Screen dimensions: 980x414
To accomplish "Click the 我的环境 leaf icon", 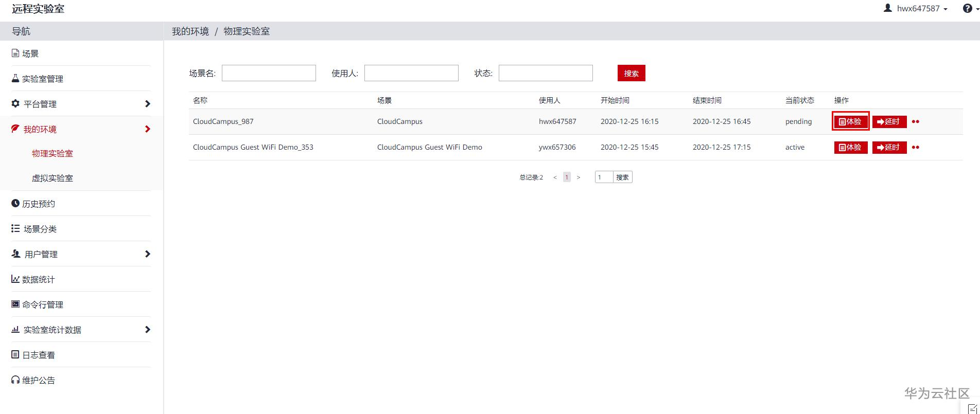I will 15,129.
